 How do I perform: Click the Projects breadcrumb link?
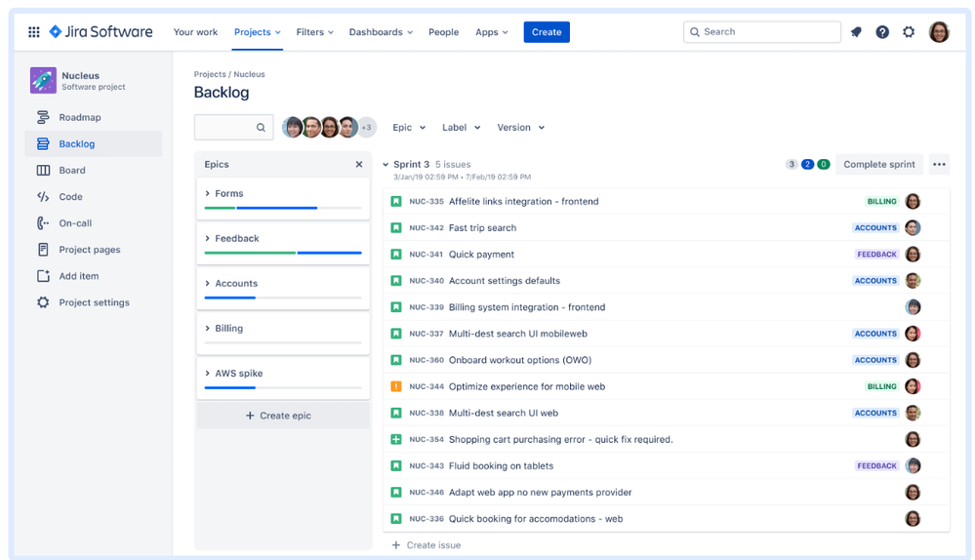click(210, 74)
